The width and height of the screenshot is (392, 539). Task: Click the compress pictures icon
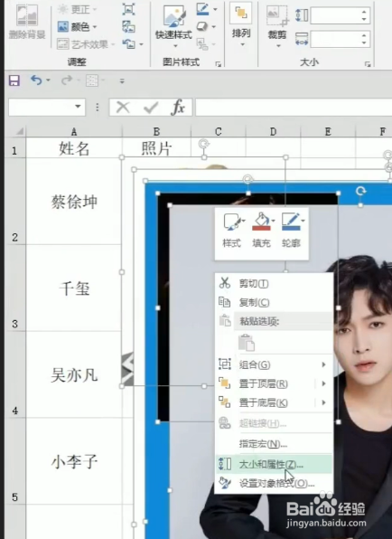tap(129, 9)
